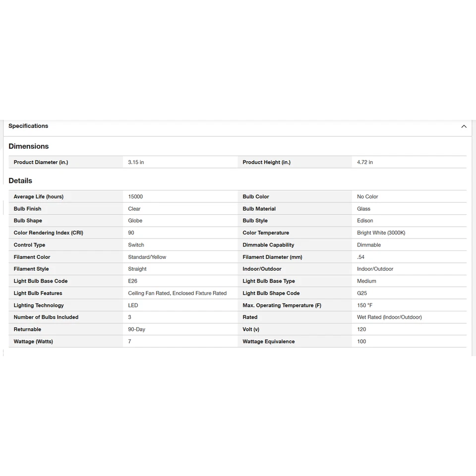Click the Average Life (hours) label
The width and height of the screenshot is (476, 476).
(x=39, y=197)
